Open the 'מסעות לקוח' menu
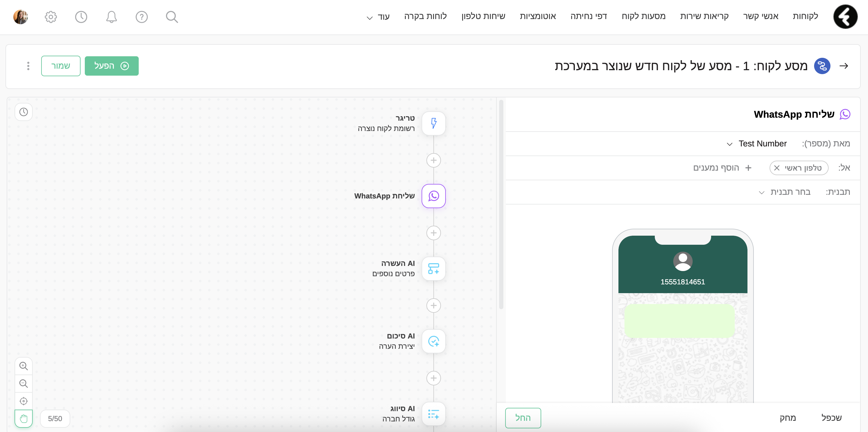 [644, 16]
